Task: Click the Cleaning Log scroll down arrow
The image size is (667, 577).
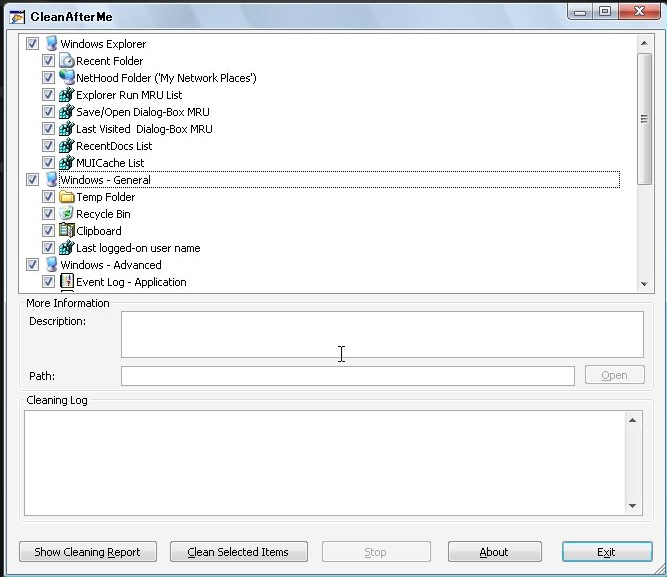Action: click(x=633, y=506)
